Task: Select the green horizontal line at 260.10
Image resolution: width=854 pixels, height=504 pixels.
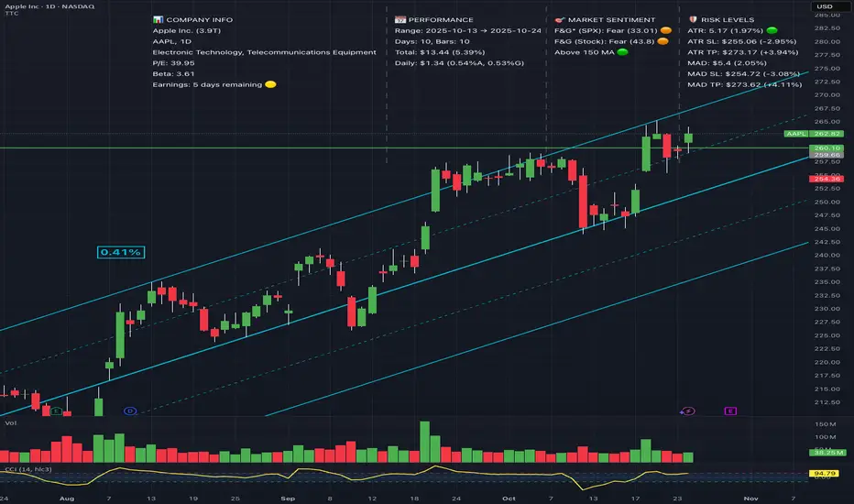Action: (x=403, y=148)
